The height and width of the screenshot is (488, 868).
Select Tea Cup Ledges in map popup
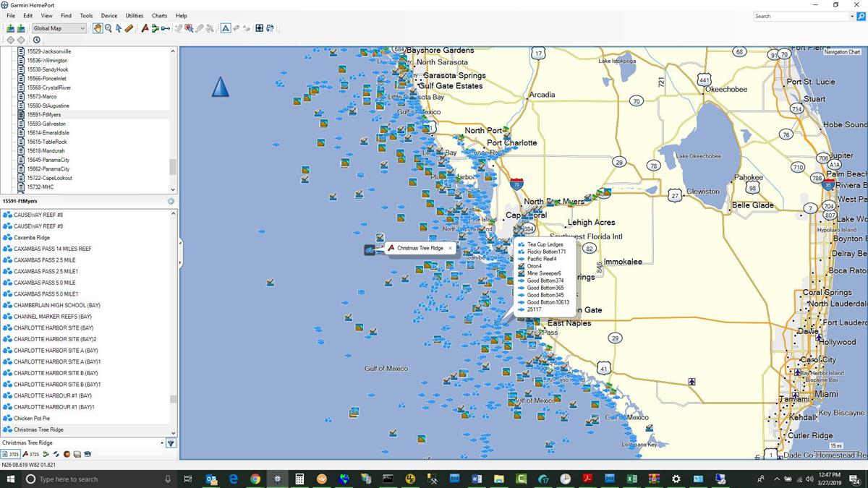(545, 244)
